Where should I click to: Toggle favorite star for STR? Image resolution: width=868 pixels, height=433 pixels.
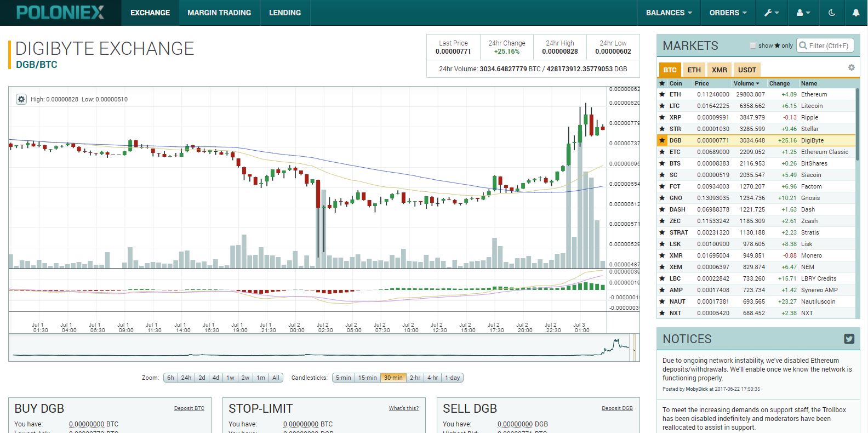[x=662, y=129]
